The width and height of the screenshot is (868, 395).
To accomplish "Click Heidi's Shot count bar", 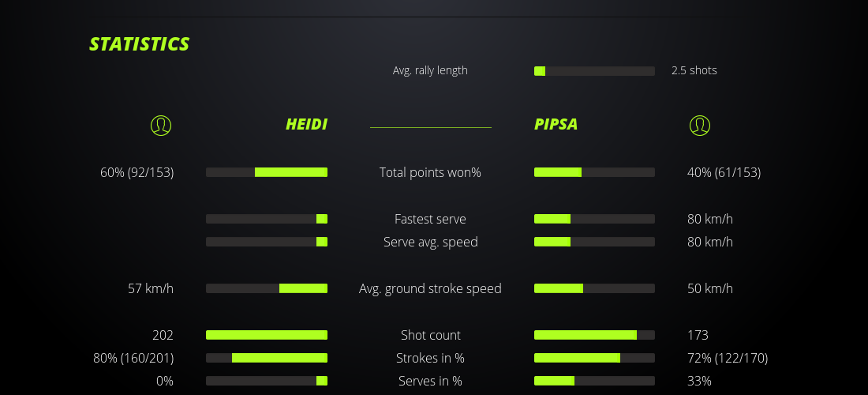I will tap(267, 335).
